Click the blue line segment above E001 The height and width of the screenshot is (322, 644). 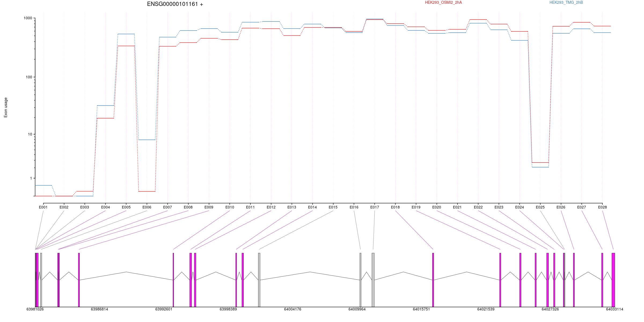43,185
